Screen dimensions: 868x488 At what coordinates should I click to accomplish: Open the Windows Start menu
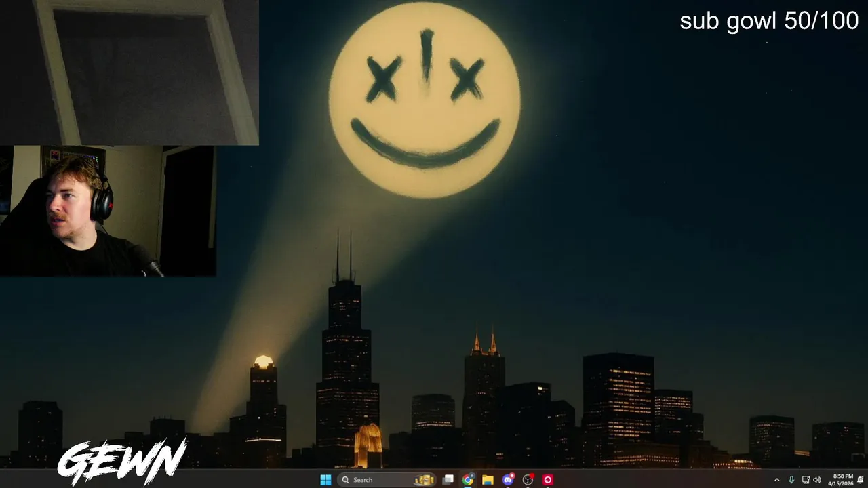click(x=325, y=480)
